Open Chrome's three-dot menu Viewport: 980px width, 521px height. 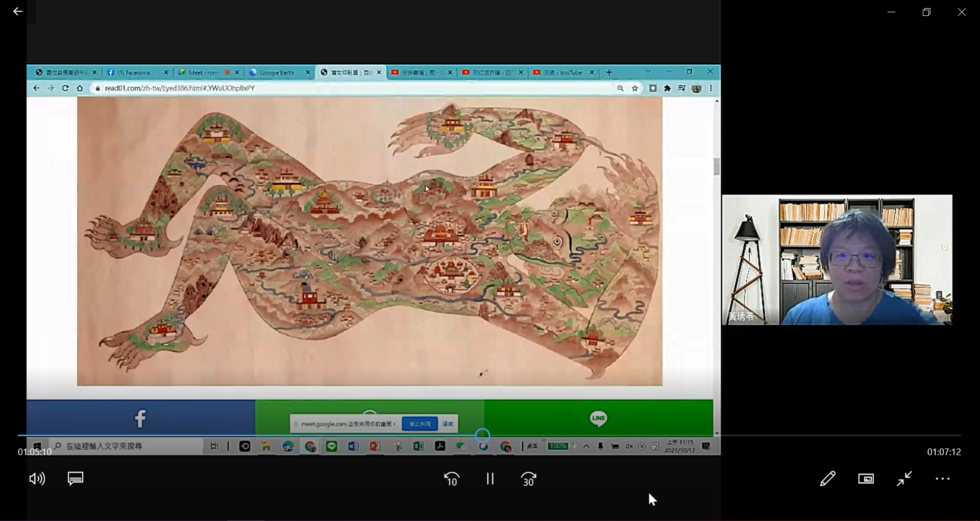[710, 88]
